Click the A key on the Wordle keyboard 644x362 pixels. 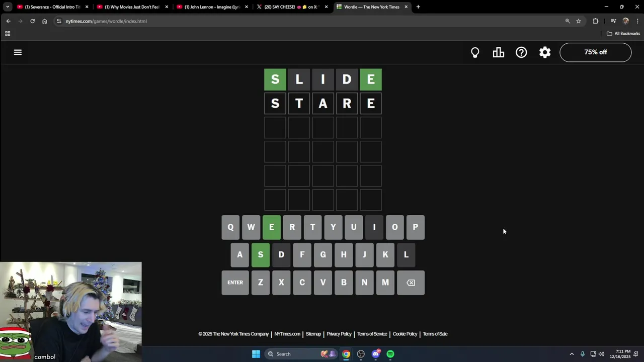[x=240, y=255]
